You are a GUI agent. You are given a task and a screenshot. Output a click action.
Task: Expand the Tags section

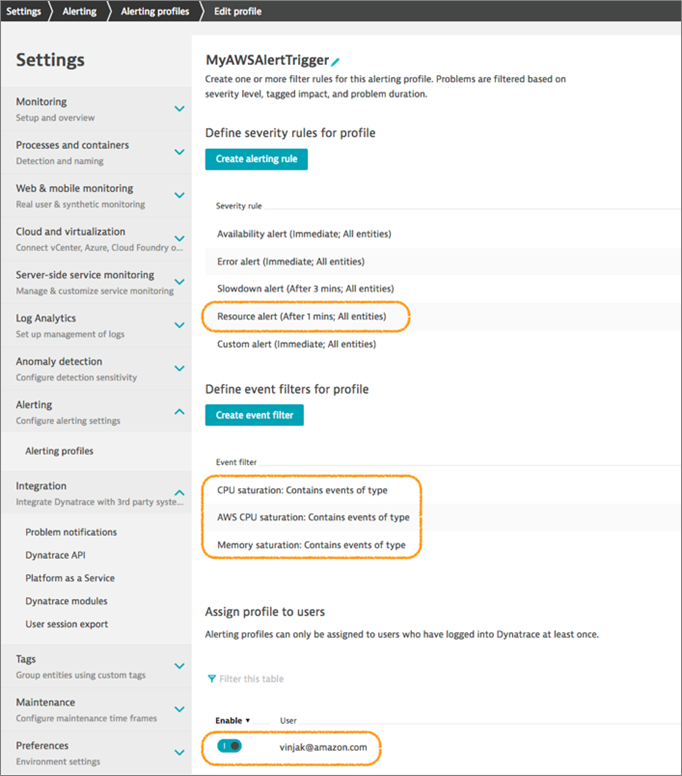180,666
